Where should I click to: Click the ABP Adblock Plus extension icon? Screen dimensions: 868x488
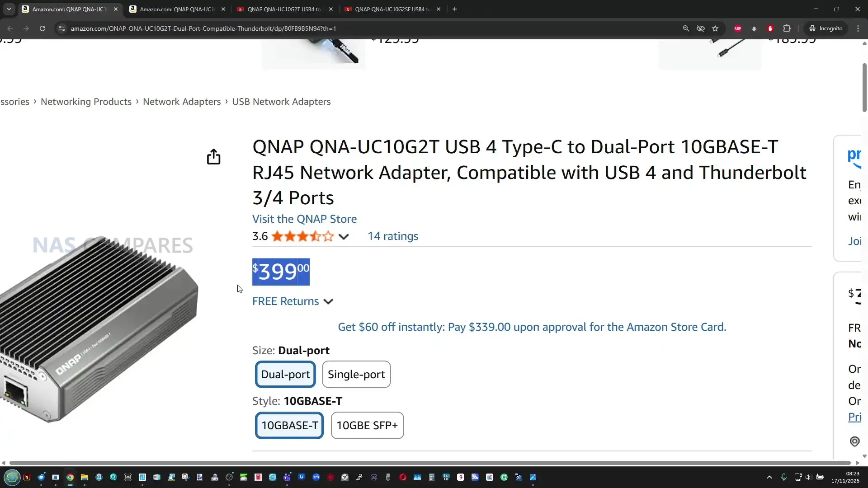point(738,28)
